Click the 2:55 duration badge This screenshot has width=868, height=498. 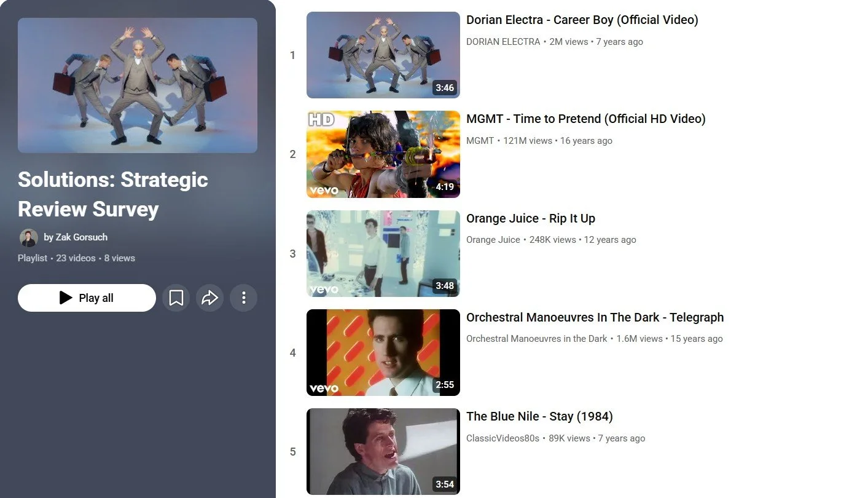(x=445, y=385)
